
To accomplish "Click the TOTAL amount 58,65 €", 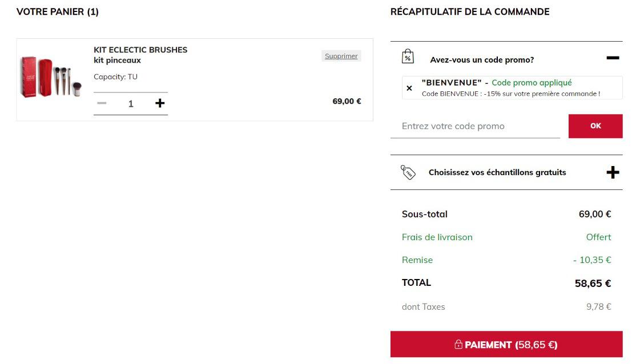I will click(x=593, y=284).
